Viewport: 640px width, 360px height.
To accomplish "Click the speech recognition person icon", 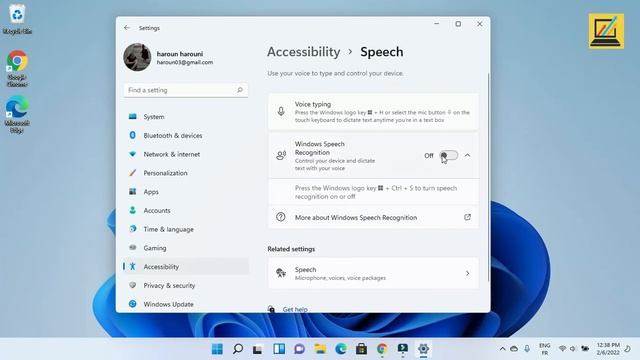I will pyautogui.click(x=281, y=156).
